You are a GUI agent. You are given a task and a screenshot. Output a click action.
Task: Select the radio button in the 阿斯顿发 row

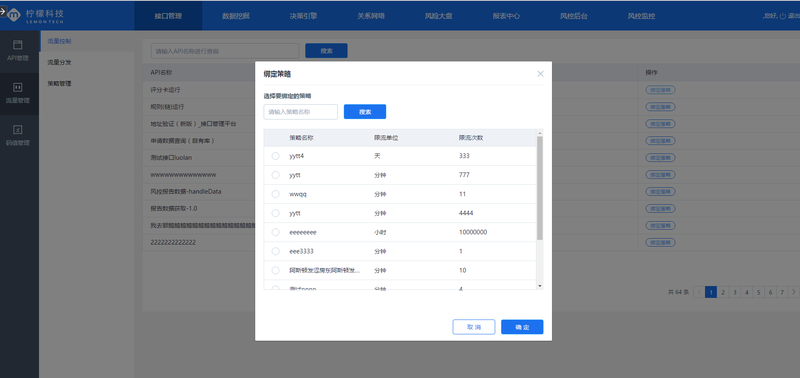tap(276, 270)
